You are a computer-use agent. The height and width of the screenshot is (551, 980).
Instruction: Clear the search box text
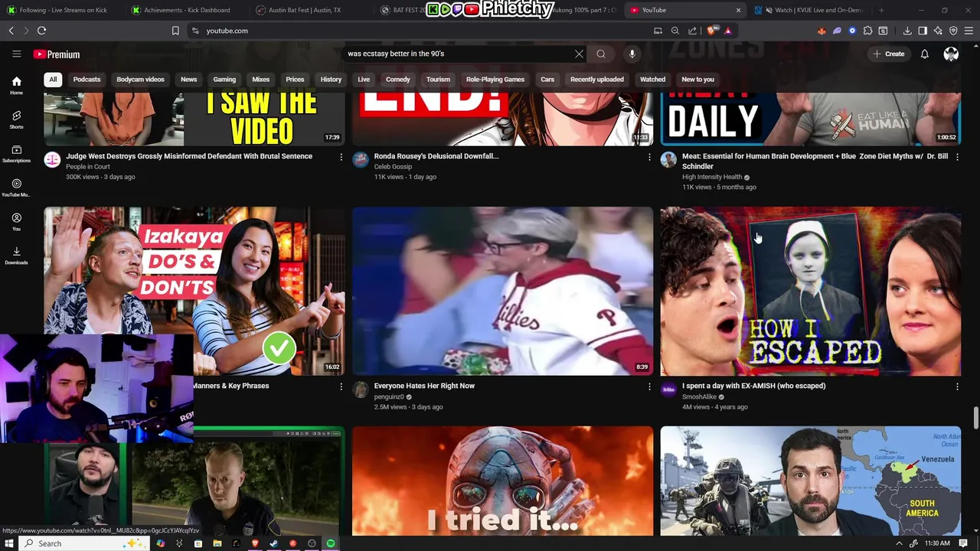[579, 54]
